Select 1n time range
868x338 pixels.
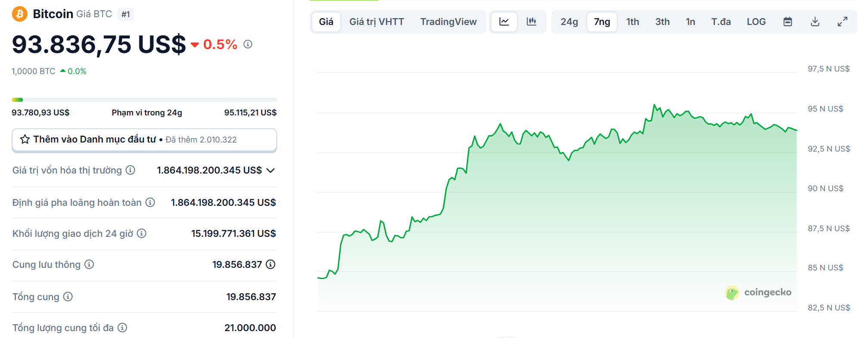(691, 22)
